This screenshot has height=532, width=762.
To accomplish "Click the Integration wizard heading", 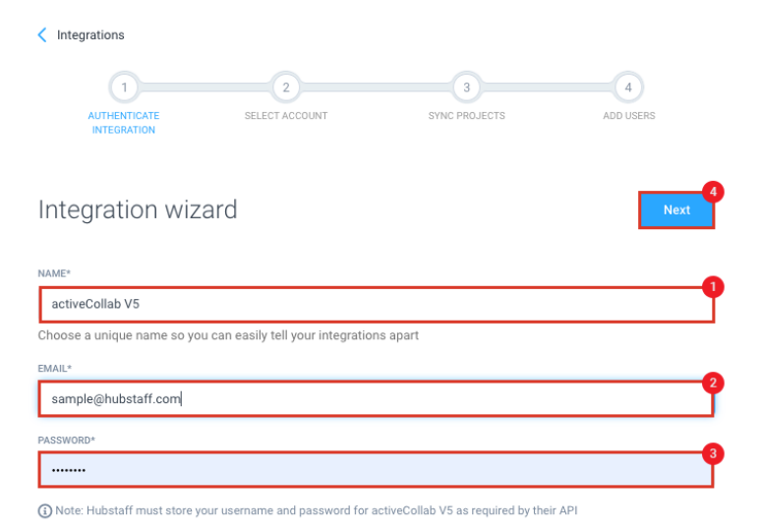I will click(x=138, y=209).
